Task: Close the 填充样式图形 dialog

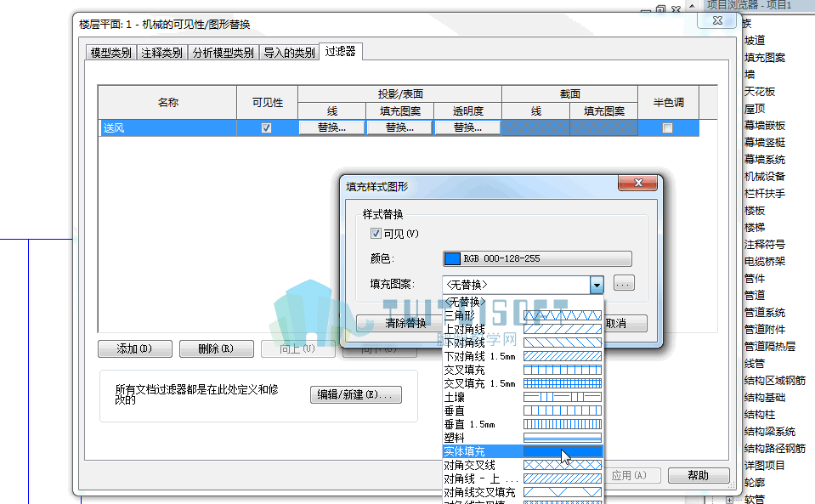Action: point(637,183)
